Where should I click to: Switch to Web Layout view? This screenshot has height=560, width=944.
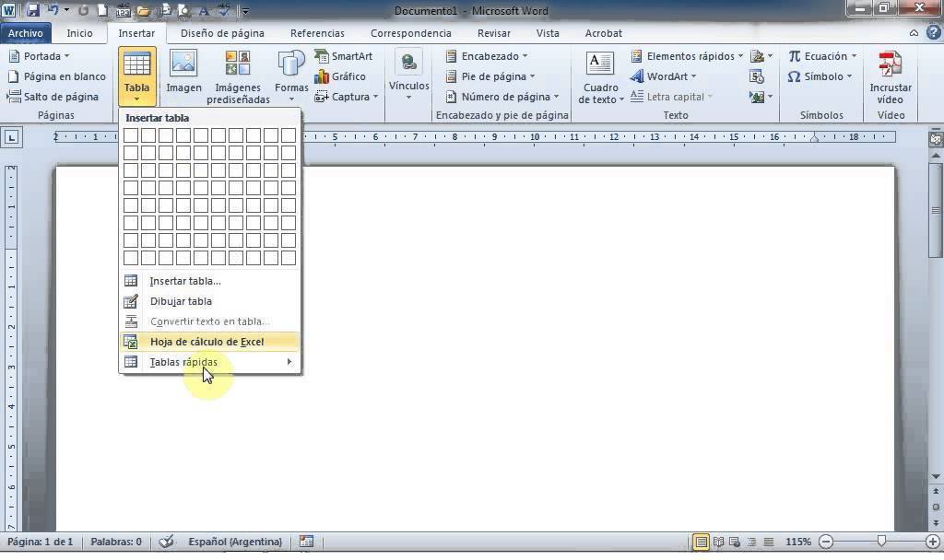pos(735,542)
